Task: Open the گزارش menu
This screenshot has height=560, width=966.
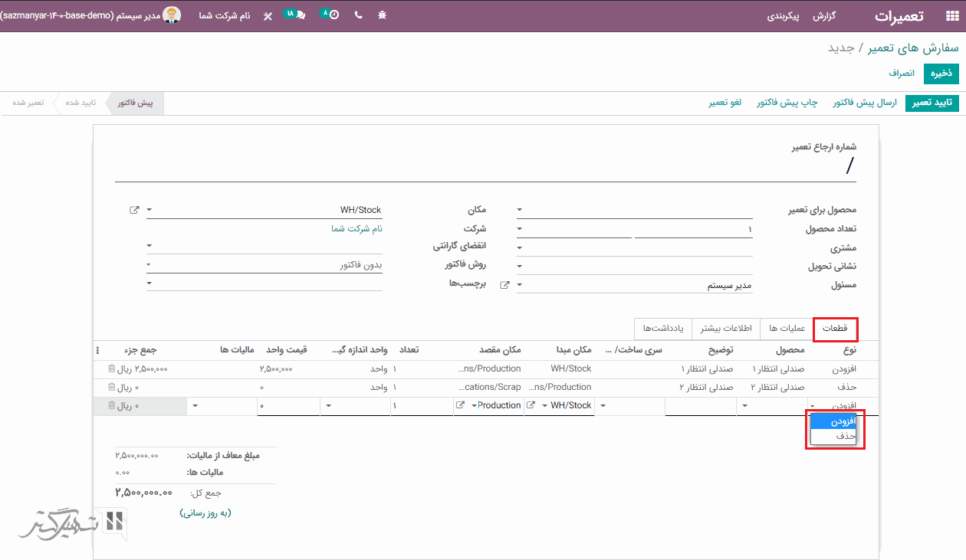Action: [823, 16]
